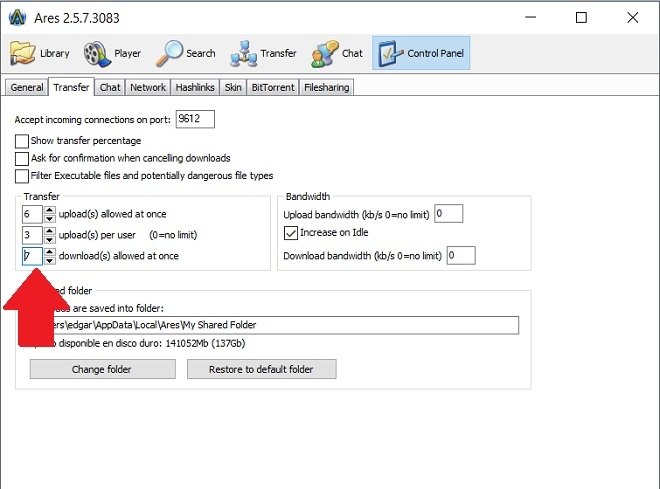The image size is (660, 489).
Task: Switch to the General tab
Action: [x=27, y=88]
